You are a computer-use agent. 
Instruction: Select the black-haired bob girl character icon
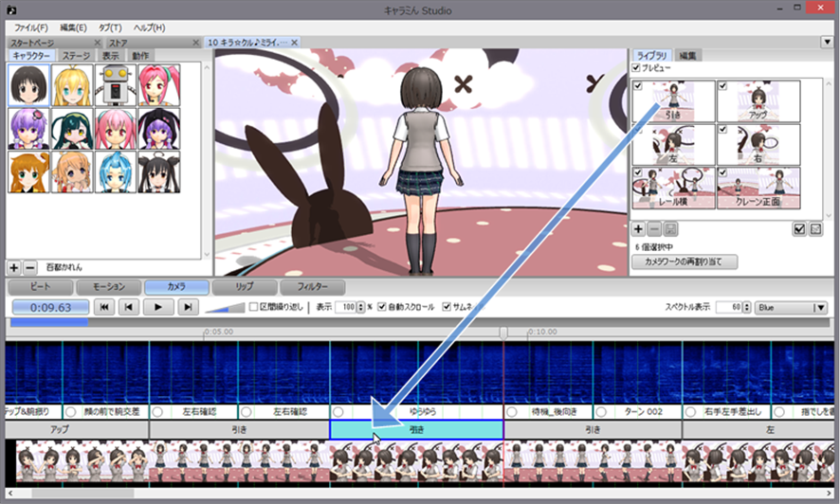click(29, 85)
